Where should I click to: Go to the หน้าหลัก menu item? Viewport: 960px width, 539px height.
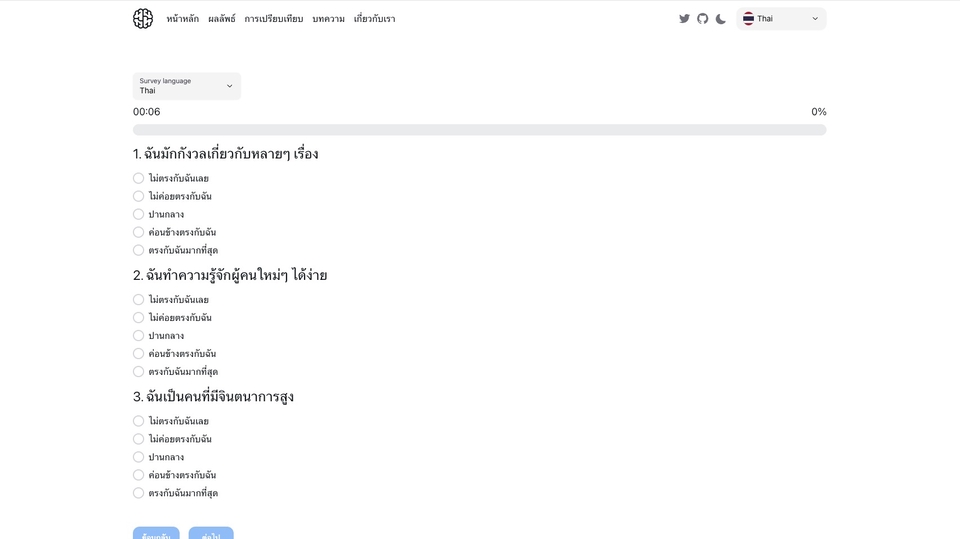[182, 19]
